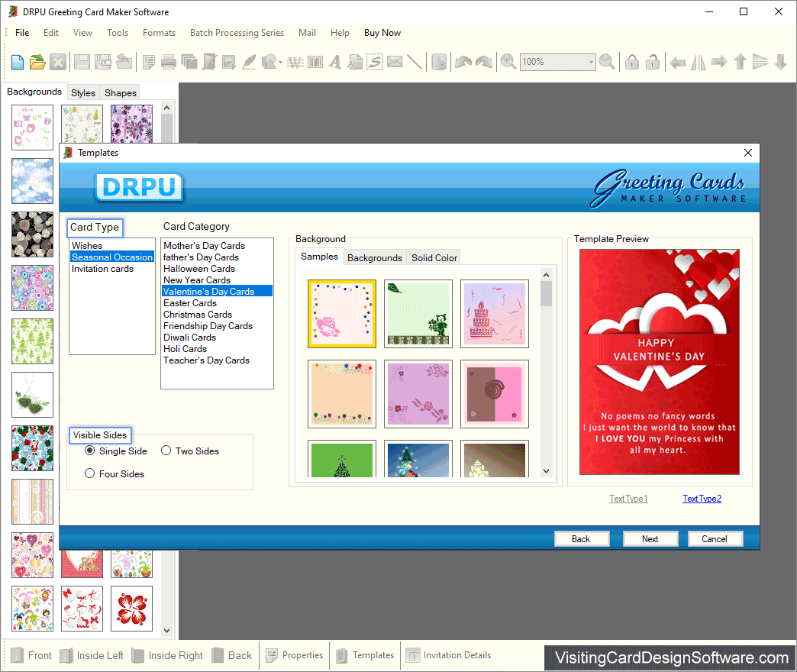Switch to the Styles tab
This screenshot has width=797, height=672.
click(83, 92)
